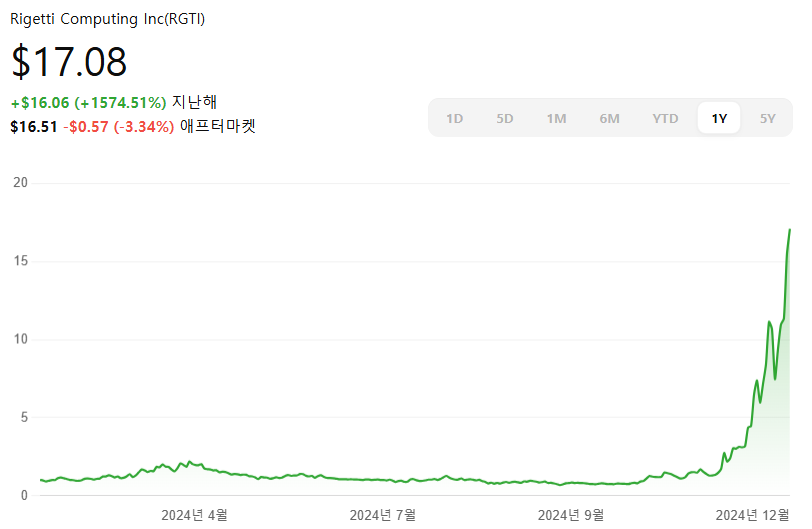Click the -$0.57 (-3.34%) change text
This screenshot has width=812, height=529.
119,127
